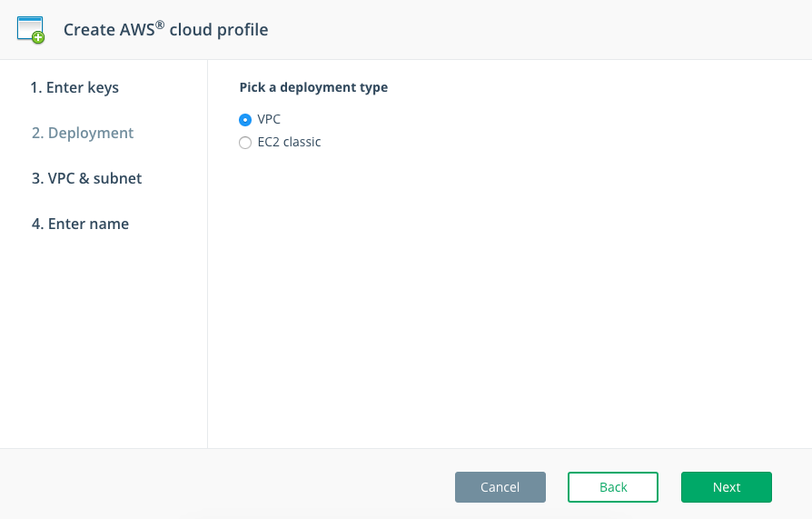Proceed with the Next button

click(x=727, y=487)
